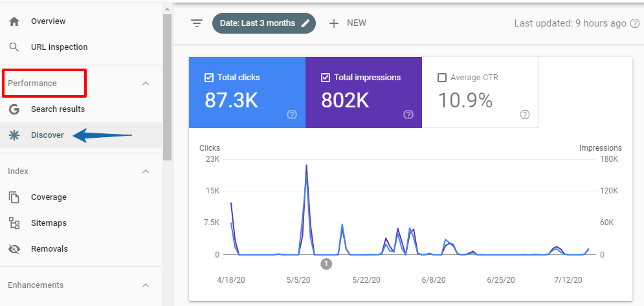This screenshot has width=644, height=306.
Task: Open the Date: Last 3 months filter
Action: click(x=257, y=23)
